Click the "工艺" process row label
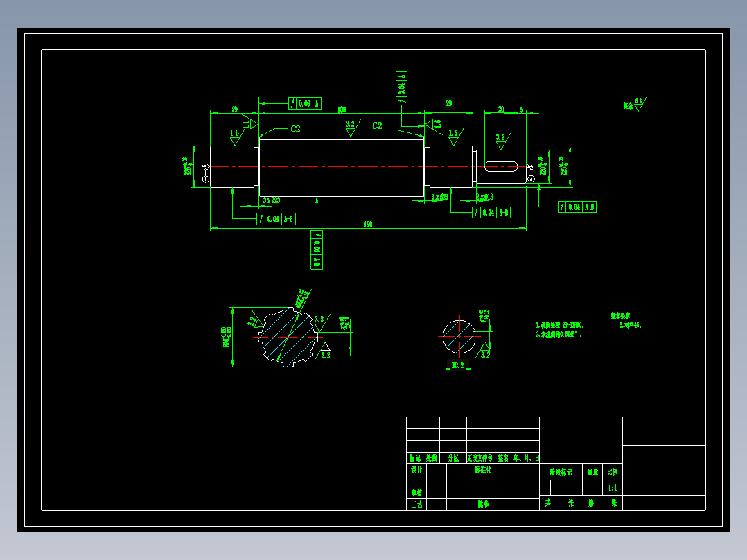This screenshot has width=747, height=560. point(417,505)
